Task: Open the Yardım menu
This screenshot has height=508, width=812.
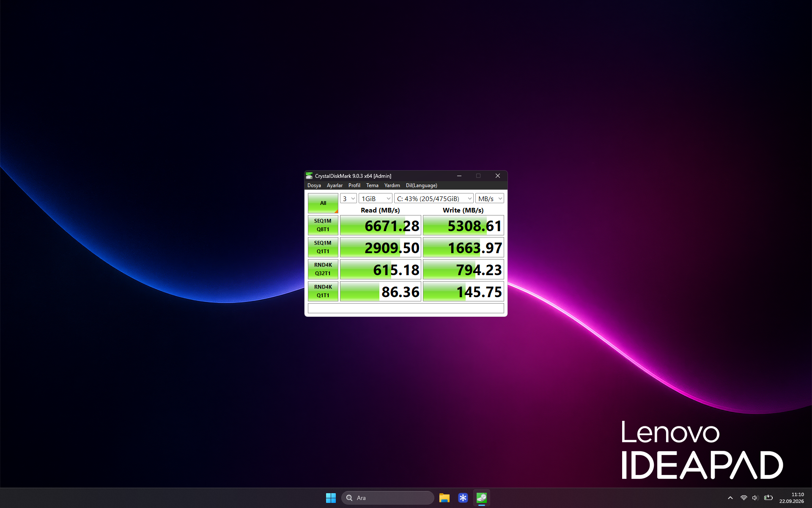Action: coord(392,185)
